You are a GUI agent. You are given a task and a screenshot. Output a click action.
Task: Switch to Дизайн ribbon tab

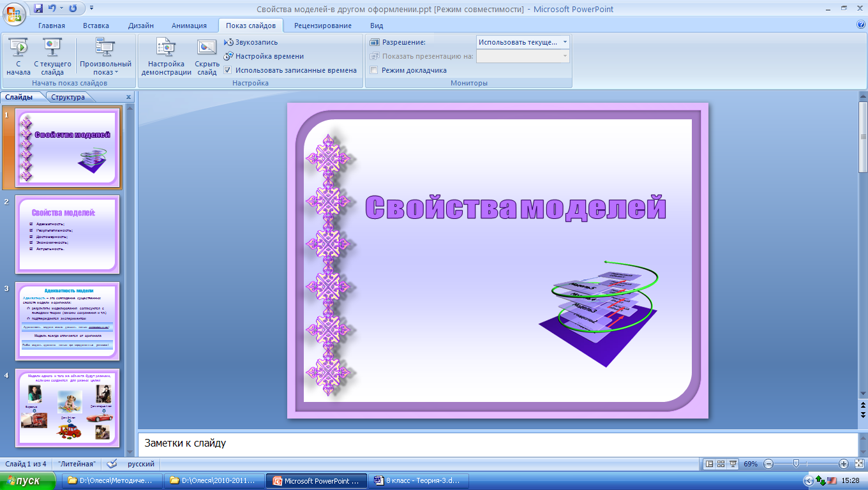click(140, 26)
